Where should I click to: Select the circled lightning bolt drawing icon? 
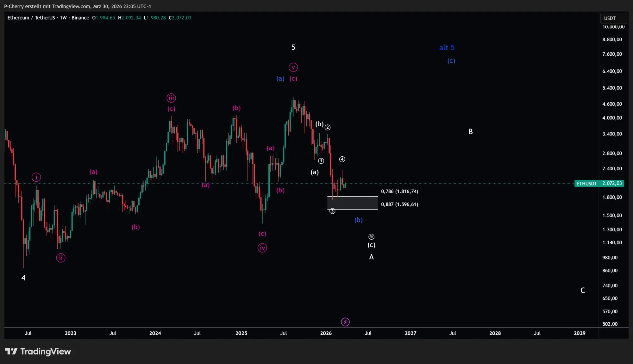point(345,322)
